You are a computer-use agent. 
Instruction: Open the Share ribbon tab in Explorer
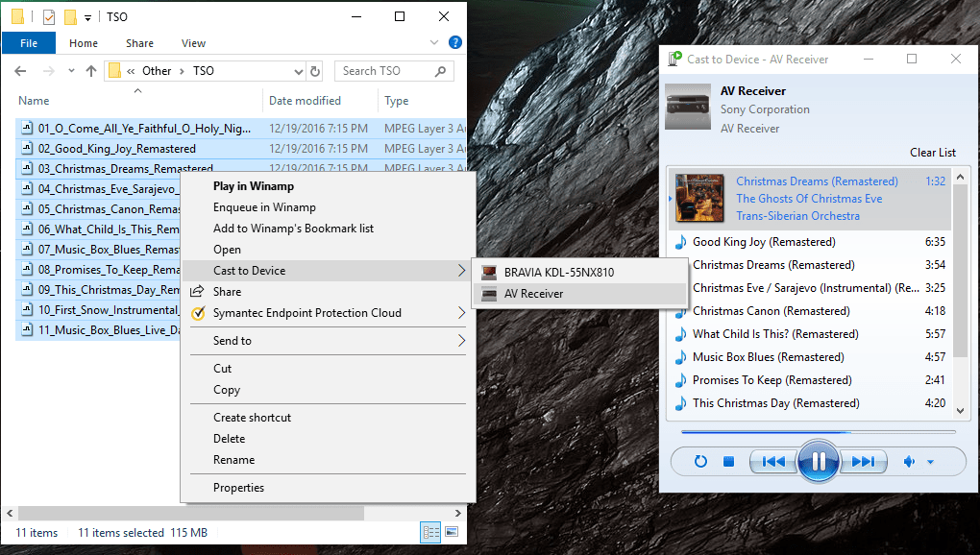click(139, 43)
